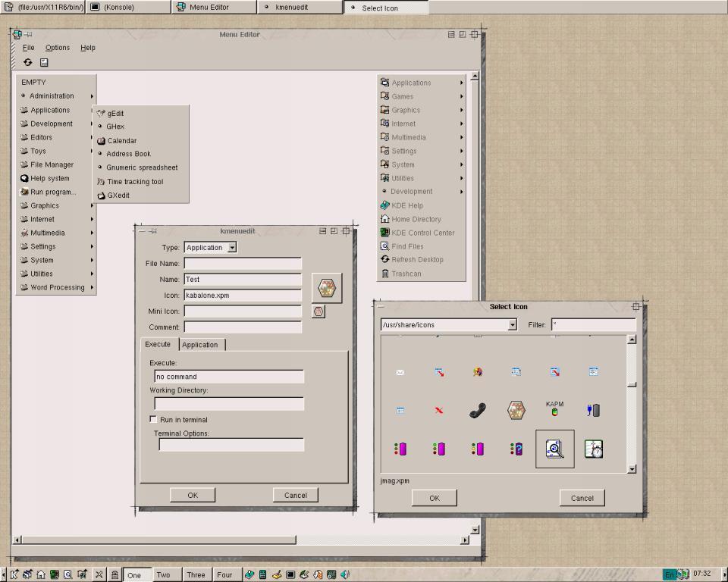
Task: Select the black telephone icon
Action: coord(477,410)
